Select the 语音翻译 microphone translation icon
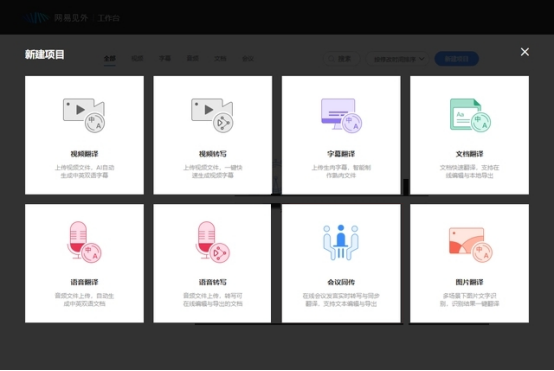This screenshot has width=554, height=371. click(84, 242)
